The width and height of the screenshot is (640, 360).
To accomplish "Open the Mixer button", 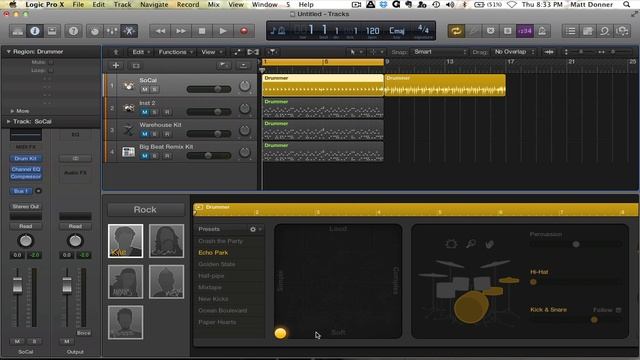I will [x=112, y=31].
